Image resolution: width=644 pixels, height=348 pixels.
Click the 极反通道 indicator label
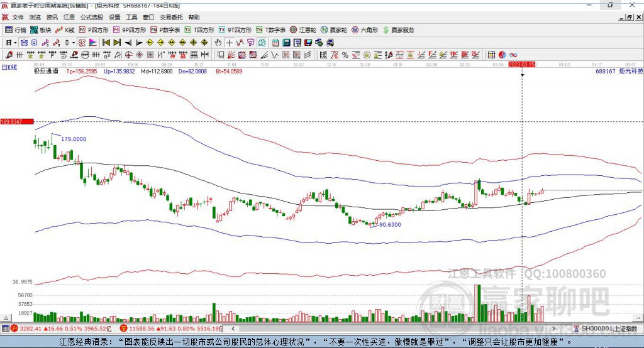46,72
